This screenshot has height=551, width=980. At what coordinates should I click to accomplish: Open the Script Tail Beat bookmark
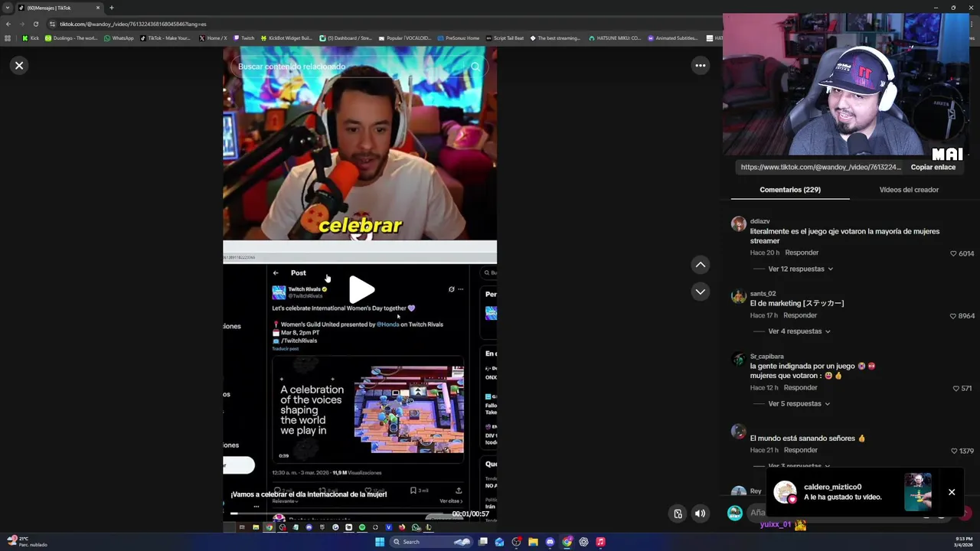coord(505,38)
